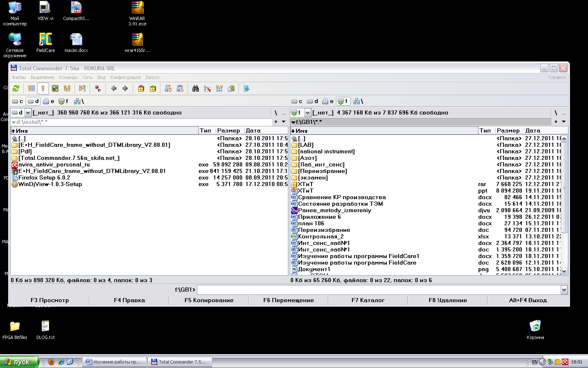The image size is (588, 368).
Task: Open the multi-rename tool icon
Action: click(x=207, y=88)
